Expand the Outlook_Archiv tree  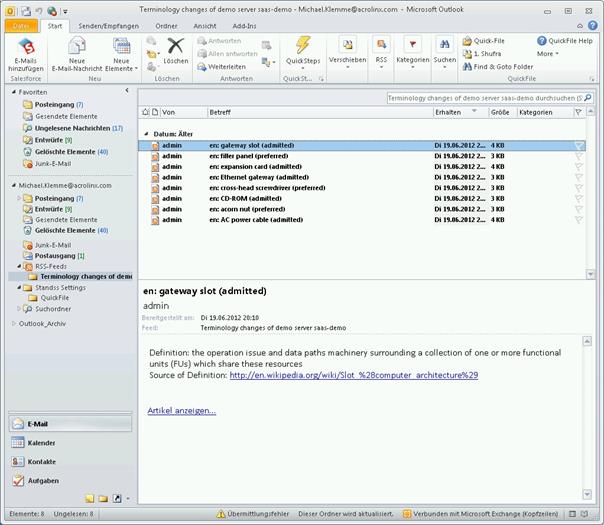tap(14, 324)
